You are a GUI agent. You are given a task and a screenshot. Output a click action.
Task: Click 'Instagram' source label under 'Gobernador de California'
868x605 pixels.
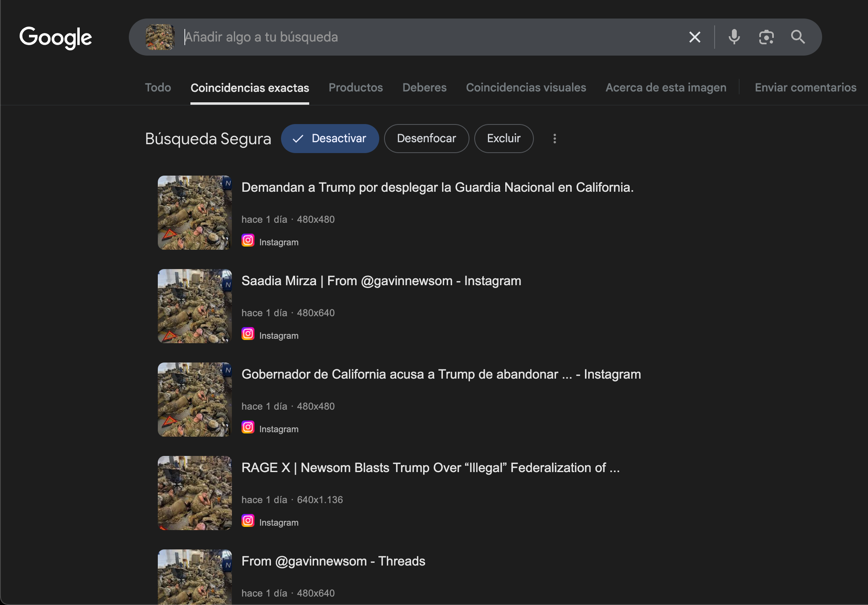pyautogui.click(x=279, y=429)
